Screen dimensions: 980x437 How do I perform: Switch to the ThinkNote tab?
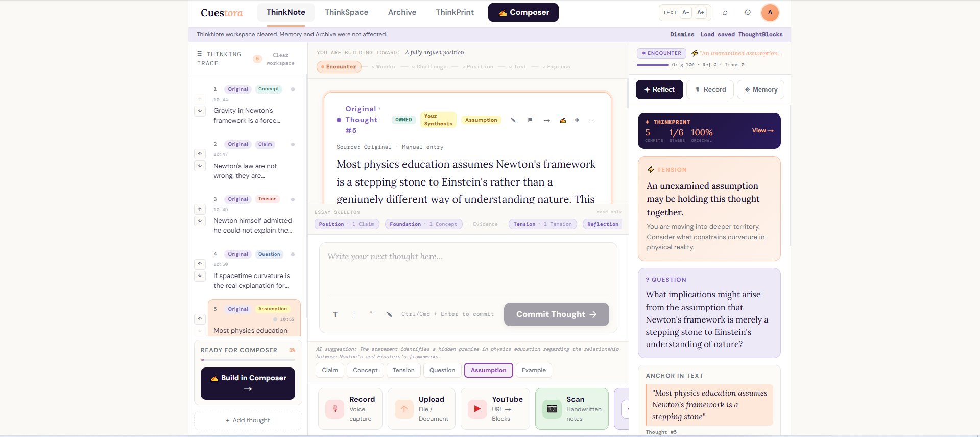286,12
